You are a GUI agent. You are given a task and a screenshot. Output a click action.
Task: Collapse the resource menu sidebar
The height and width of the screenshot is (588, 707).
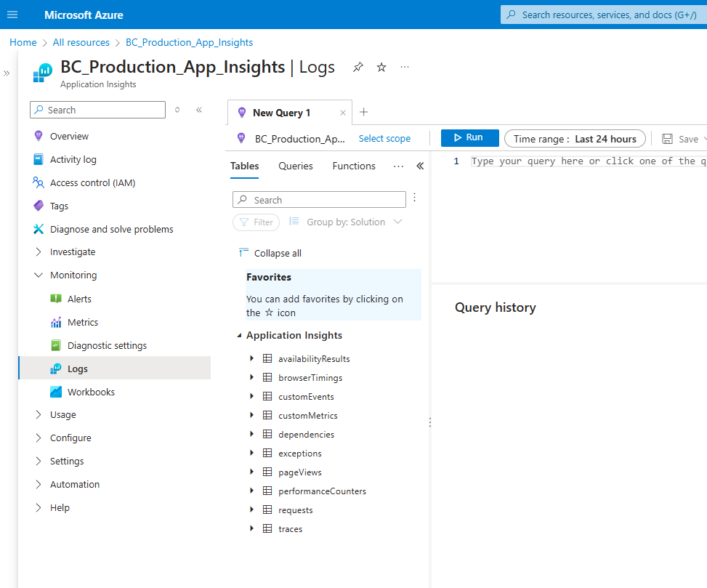199,110
